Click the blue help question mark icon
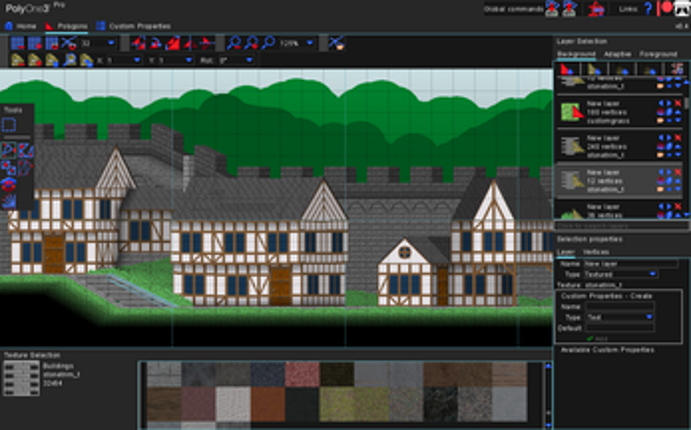Image resolution: width=691 pixels, height=430 pixels. coord(648,8)
